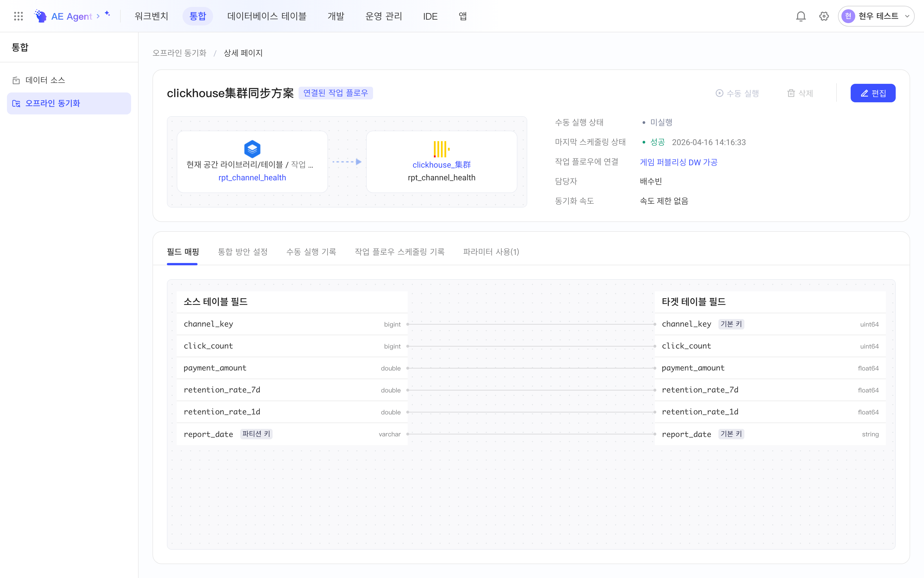924x578 pixels.
Task: Click the 오프라인 동기화 sidebar icon
Action: (16, 103)
